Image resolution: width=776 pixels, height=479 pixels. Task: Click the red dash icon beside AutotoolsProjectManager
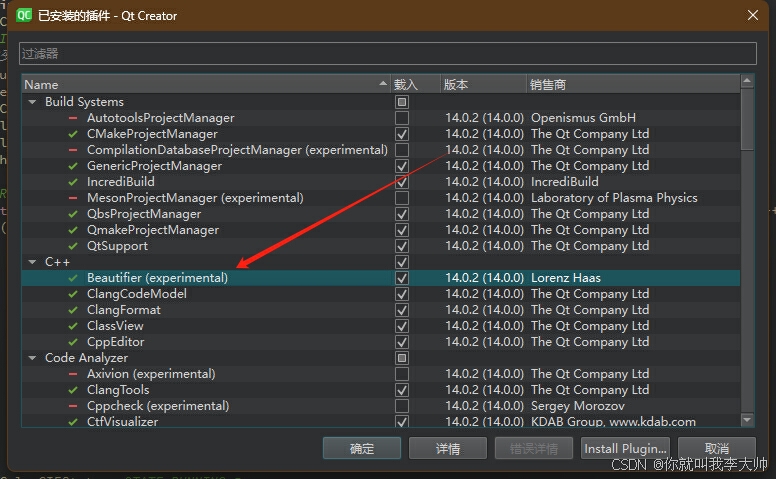73,118
